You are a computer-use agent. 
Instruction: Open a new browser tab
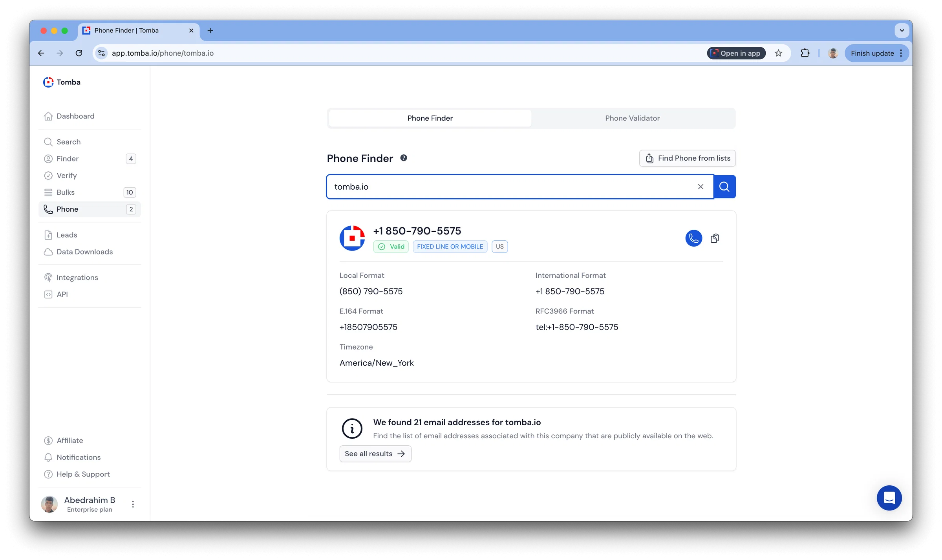(x=210, y=30)
